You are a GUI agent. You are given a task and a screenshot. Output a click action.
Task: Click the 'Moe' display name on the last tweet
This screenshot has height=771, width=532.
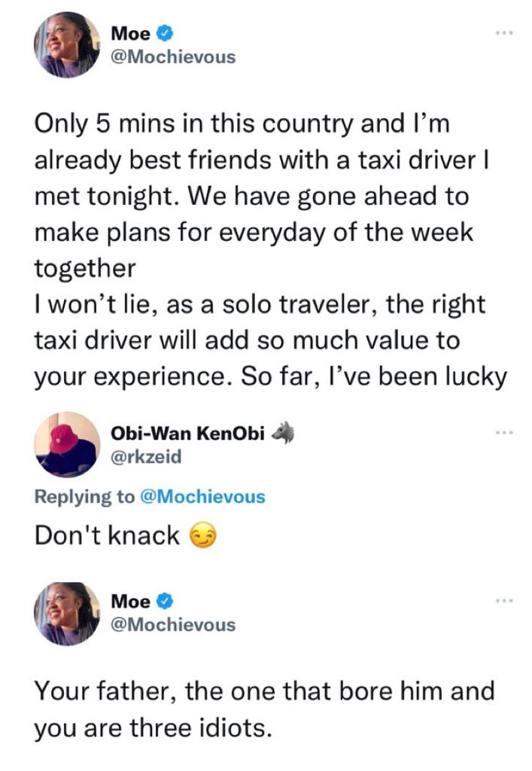pyautogui.click(x=129, y=601)
